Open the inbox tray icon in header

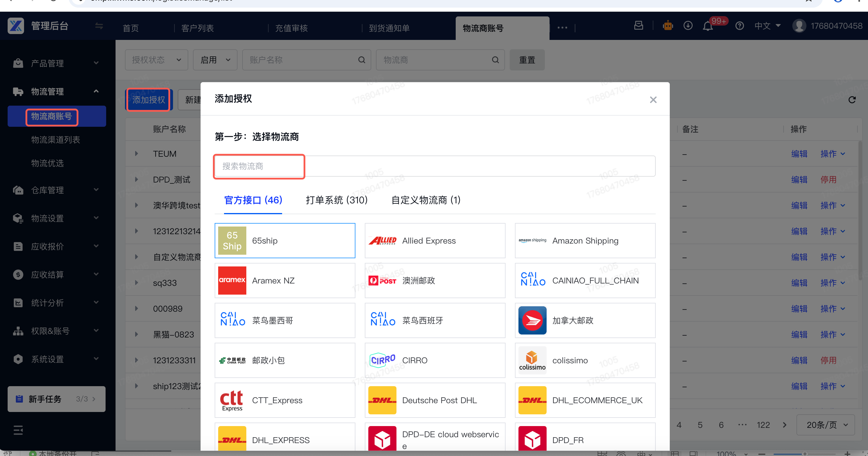click(638, 26)
